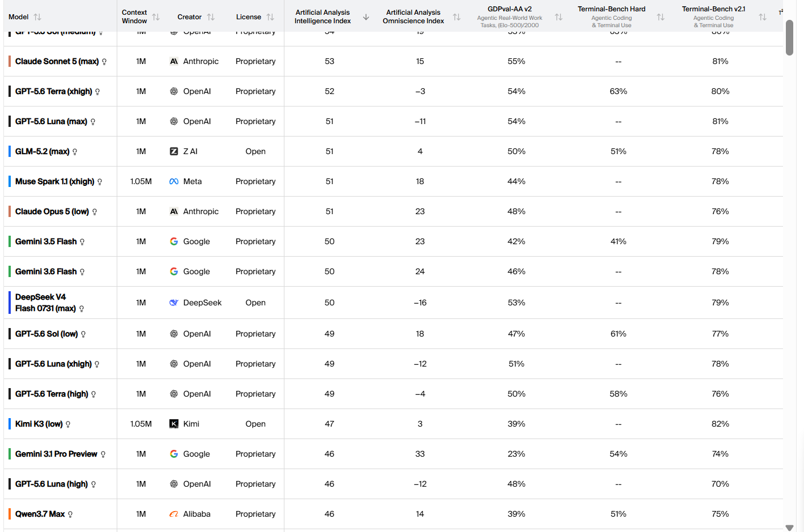Sort by Context Window column arrows

156,17
